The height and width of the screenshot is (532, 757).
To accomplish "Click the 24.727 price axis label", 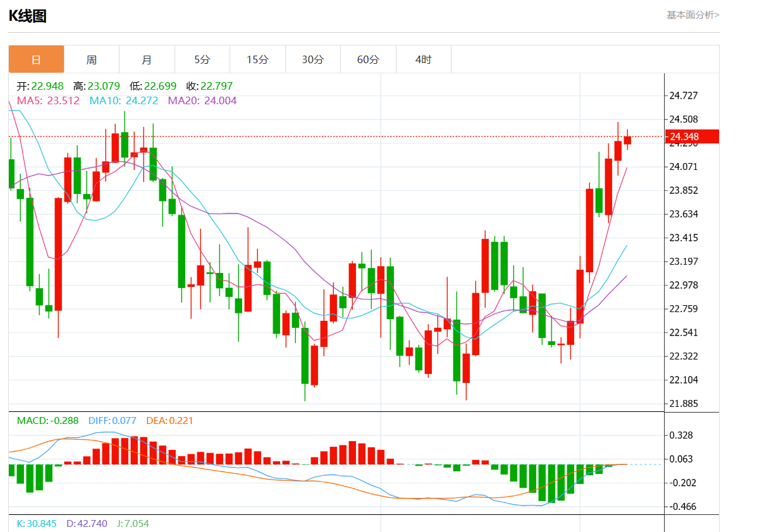I will 683,95.
